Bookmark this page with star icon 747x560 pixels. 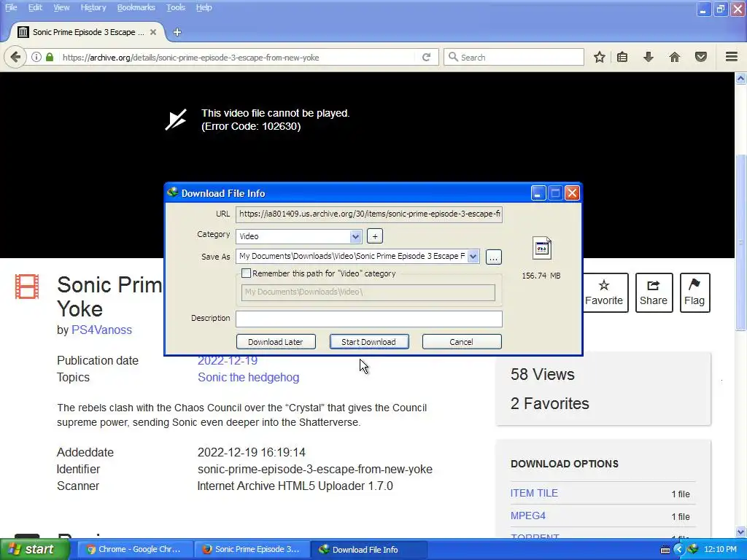pyautogui.click(x=600, y=57)
